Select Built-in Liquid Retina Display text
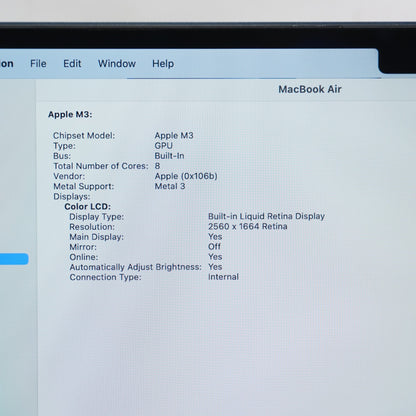Image resolution: width=416 pixels, height=416 pixels. click(266, 216)
